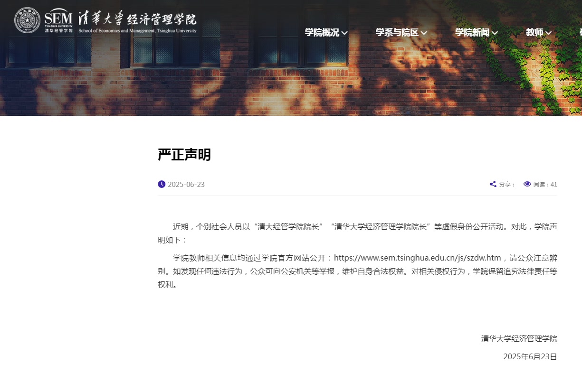Open the 学系与院区 navigation menu

[x=397, y=32]
